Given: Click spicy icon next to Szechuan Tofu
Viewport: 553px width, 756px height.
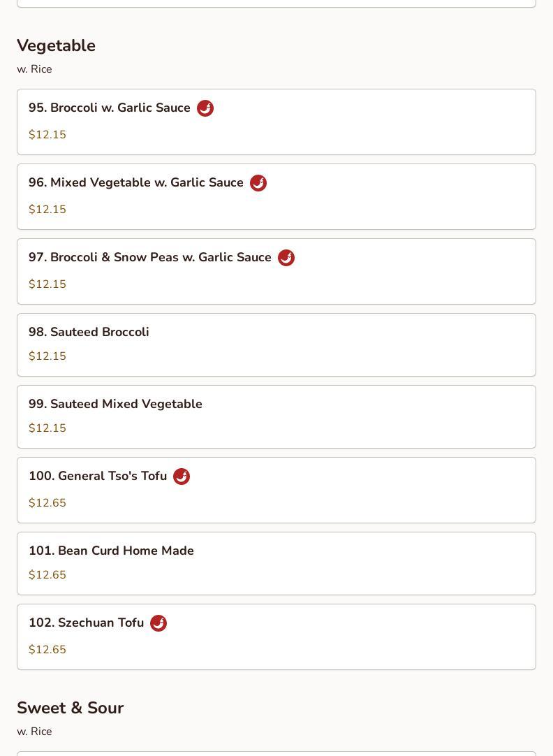Looking at the screenshot, I should point(158,623).
